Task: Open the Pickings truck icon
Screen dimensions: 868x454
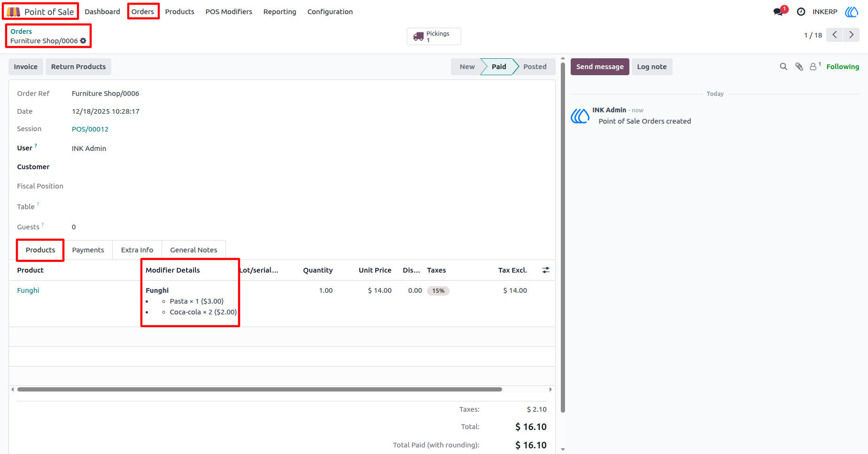Action: (418, 37)
